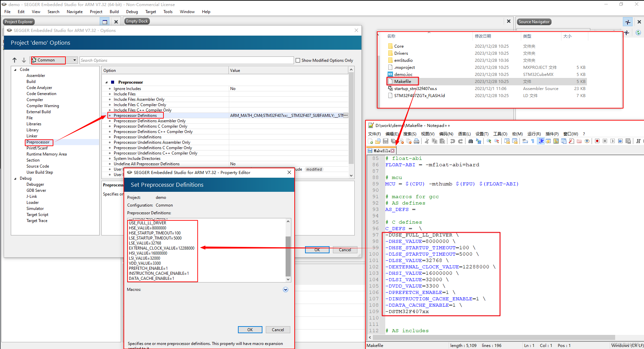This screenshot has height=349, width=644.
Task: Expand the Macros section in Property Editor
Action: coord(286,290)
